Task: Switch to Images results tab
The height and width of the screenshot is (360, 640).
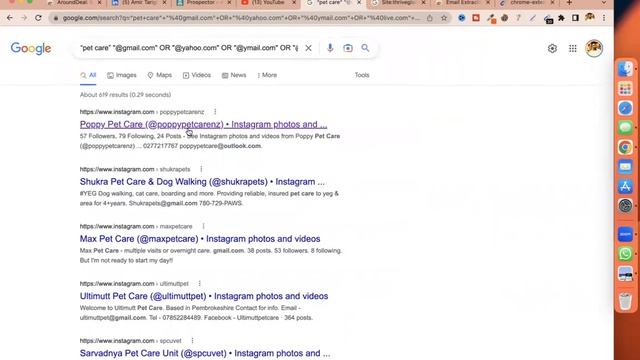Action: pos(122,75)
